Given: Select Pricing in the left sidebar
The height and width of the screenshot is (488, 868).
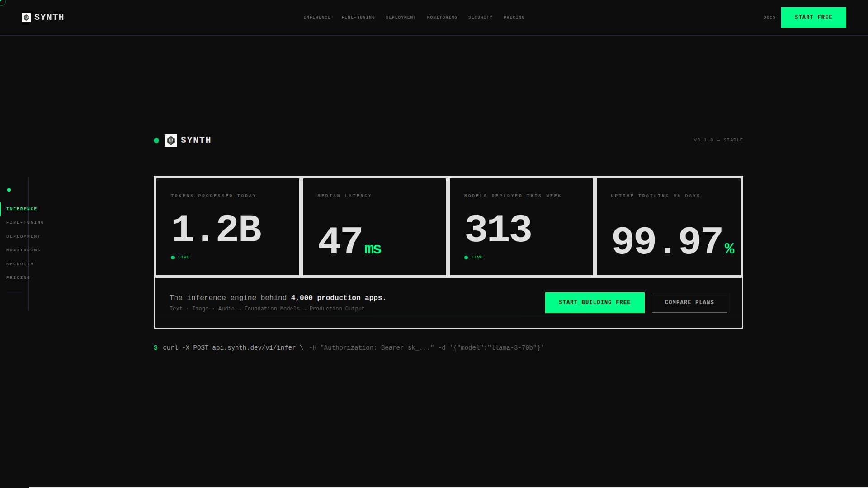Looking at the screenshot, I should (x=18, y=277).
